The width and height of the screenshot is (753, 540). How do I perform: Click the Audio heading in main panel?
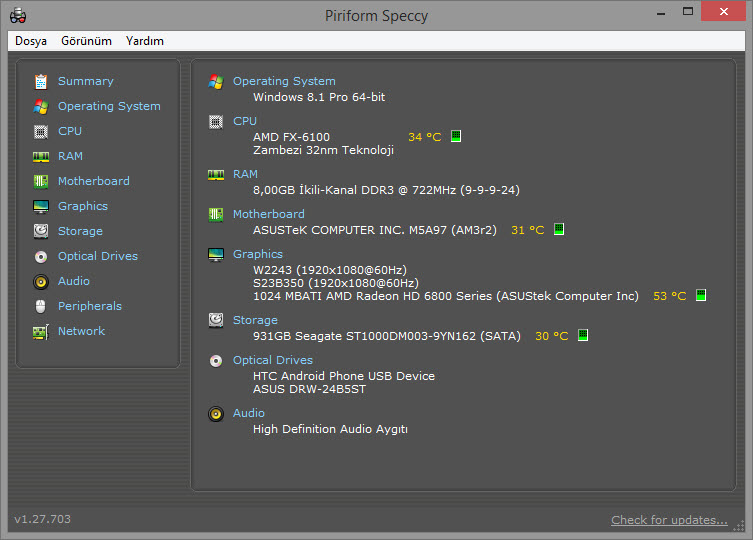pos(249,413)
